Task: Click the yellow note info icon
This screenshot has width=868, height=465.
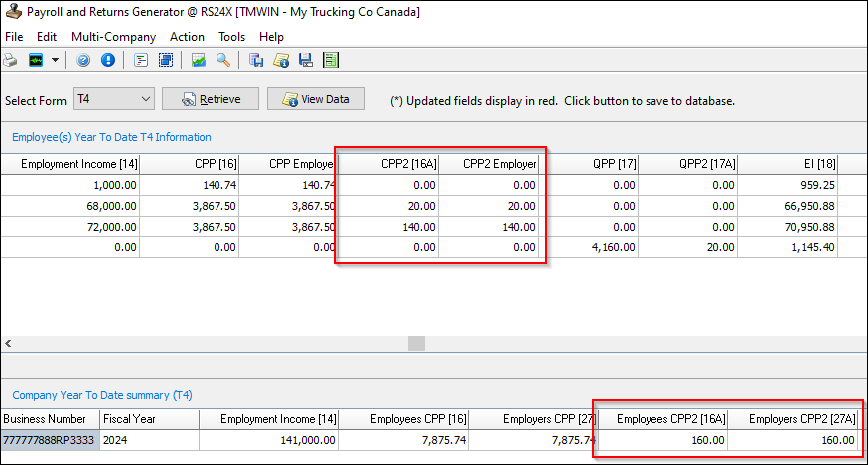Action: click(281, 60)
